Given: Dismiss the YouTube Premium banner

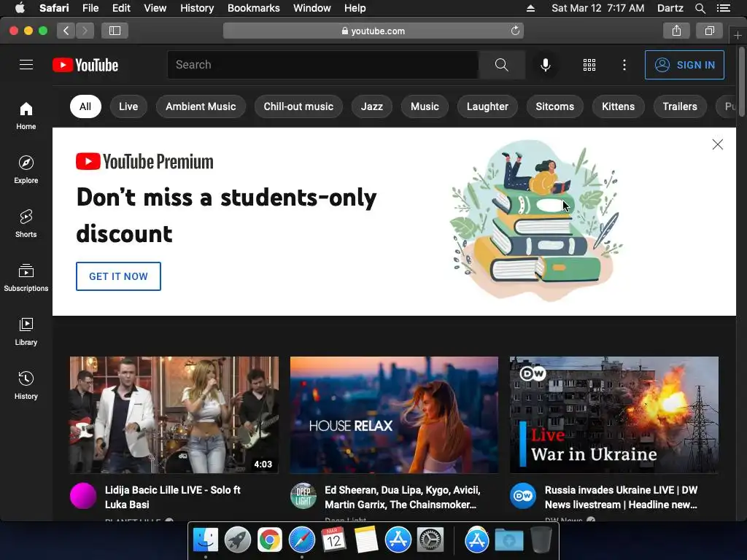Looking at the screenshot, I should [718, 144].
